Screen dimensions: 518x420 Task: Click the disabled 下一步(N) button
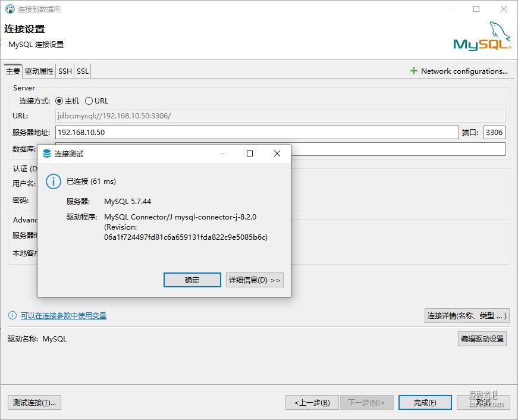pos(367,403)
